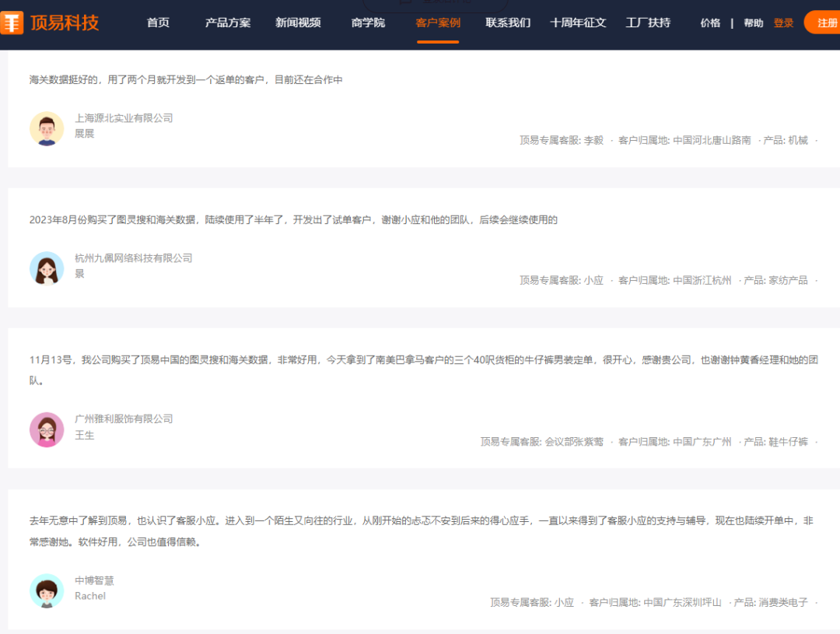The height and width of the screenshot is (634, 840).
Task: Click the 顶易科技 orange logo icon
Action: (x=11, y=23)
